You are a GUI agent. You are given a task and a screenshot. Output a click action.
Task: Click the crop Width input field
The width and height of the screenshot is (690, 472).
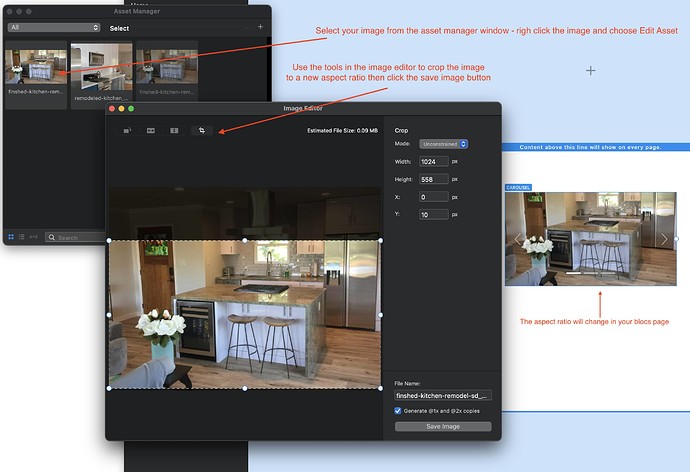(434, 161)
